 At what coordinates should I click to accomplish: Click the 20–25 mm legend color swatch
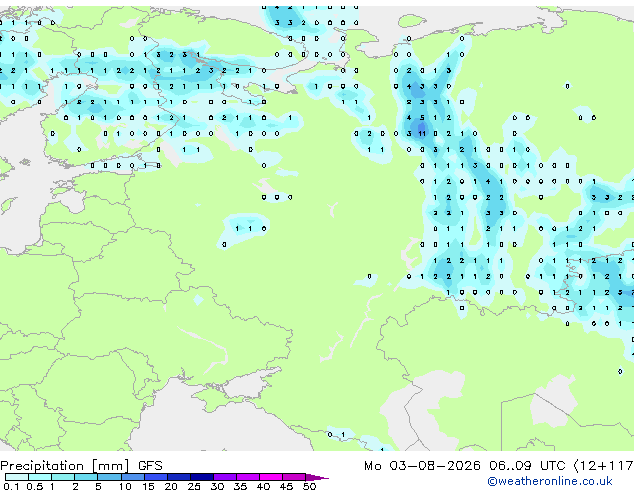pos(179,477)
